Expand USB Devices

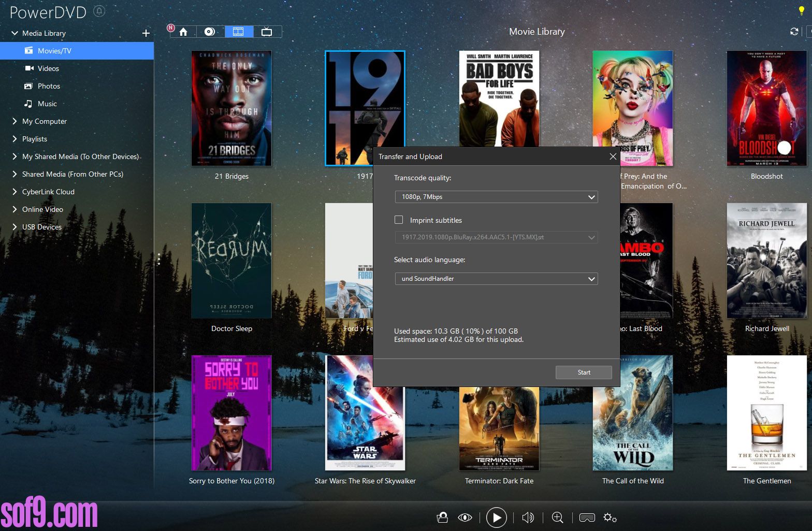pos(15,227)
